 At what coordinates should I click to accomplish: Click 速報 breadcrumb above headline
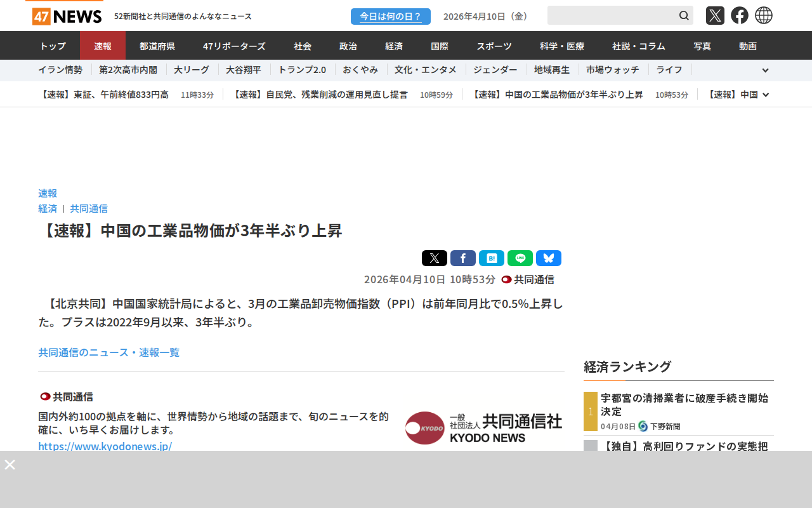48,193
